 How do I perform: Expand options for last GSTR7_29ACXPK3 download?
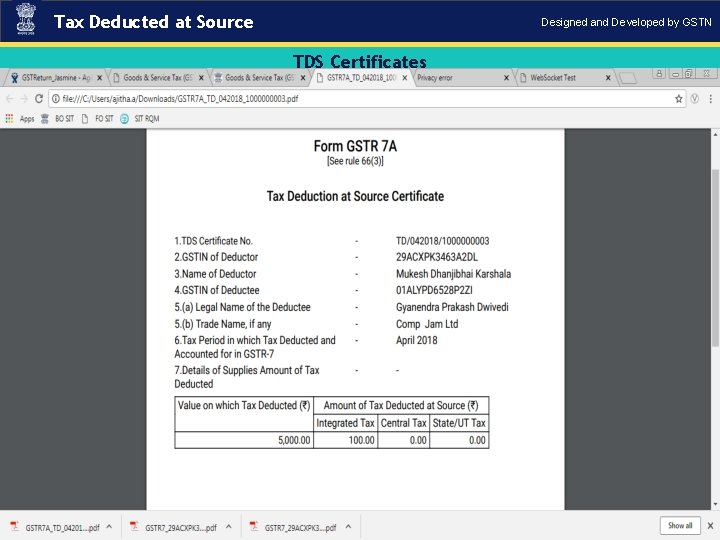tap(349, 527)
